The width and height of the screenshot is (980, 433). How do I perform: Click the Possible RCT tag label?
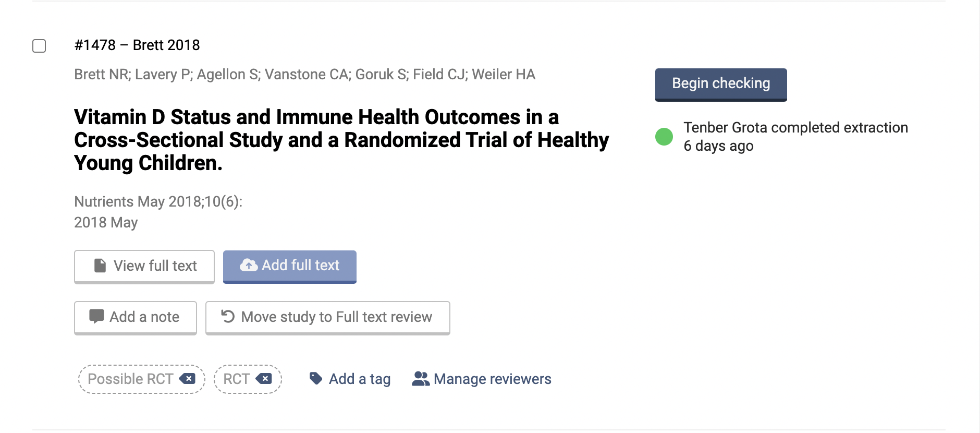[x=130, y=379]
